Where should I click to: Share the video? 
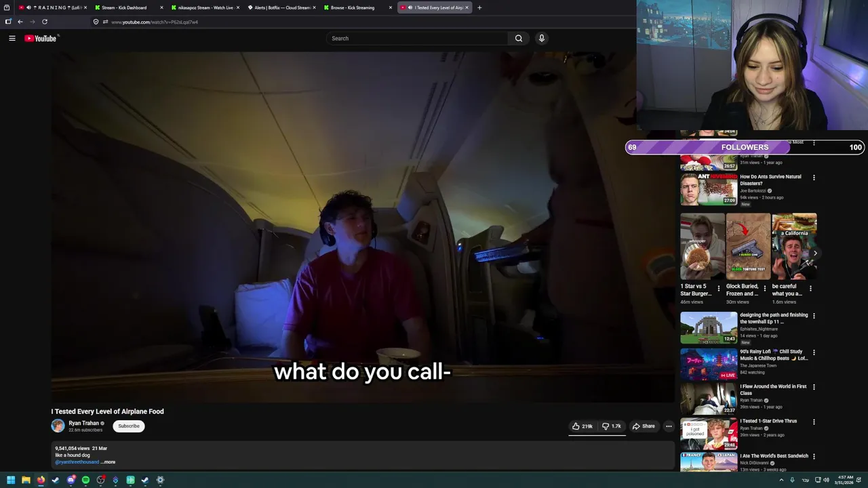tap(644, 426)
